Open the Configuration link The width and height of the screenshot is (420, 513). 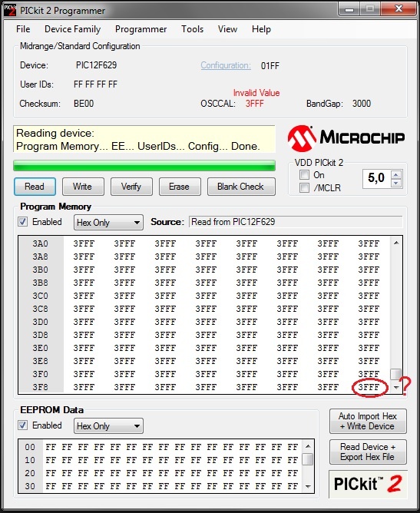click(226, 65)
